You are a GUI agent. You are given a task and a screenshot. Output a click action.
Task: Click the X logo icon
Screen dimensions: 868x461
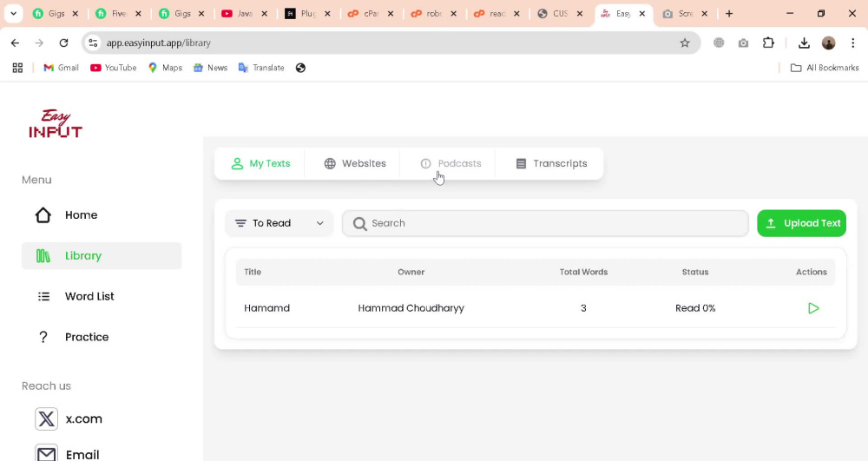(47, 419)
